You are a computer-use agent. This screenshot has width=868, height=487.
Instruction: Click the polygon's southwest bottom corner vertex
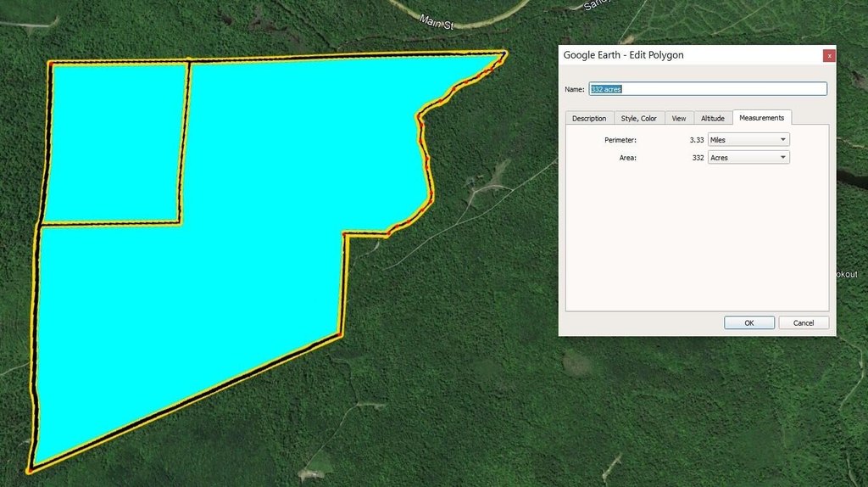[30, 467]
